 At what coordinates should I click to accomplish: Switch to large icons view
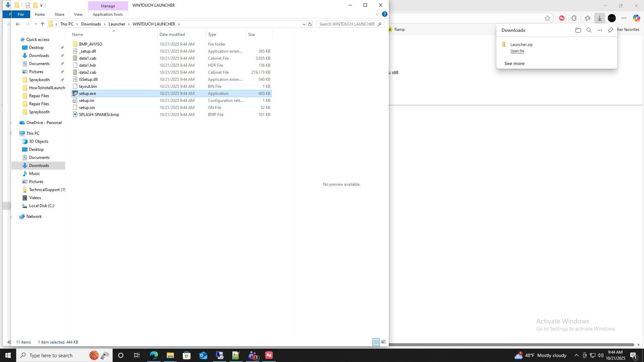click(383, 342)
